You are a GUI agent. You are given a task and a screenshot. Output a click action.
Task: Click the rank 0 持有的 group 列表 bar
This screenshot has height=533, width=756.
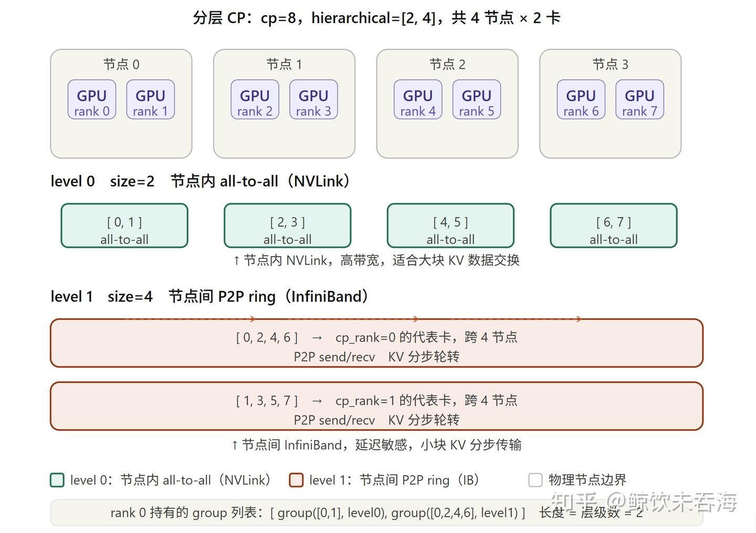376,513
